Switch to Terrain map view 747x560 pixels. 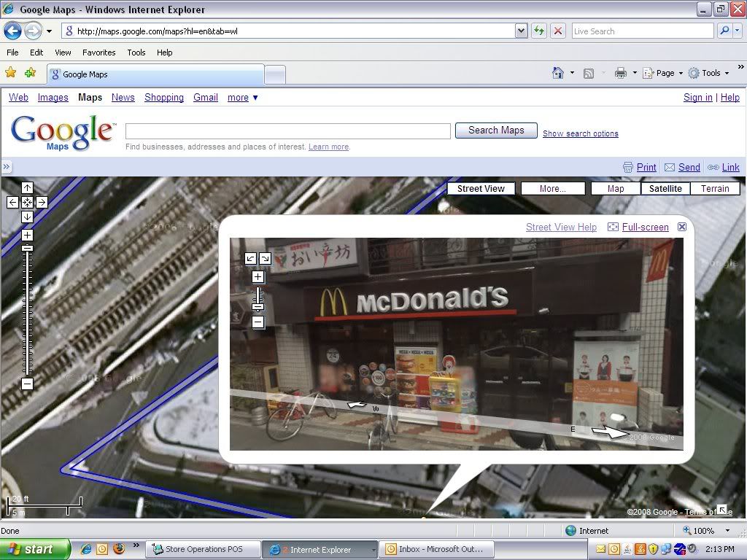point(715,188)
